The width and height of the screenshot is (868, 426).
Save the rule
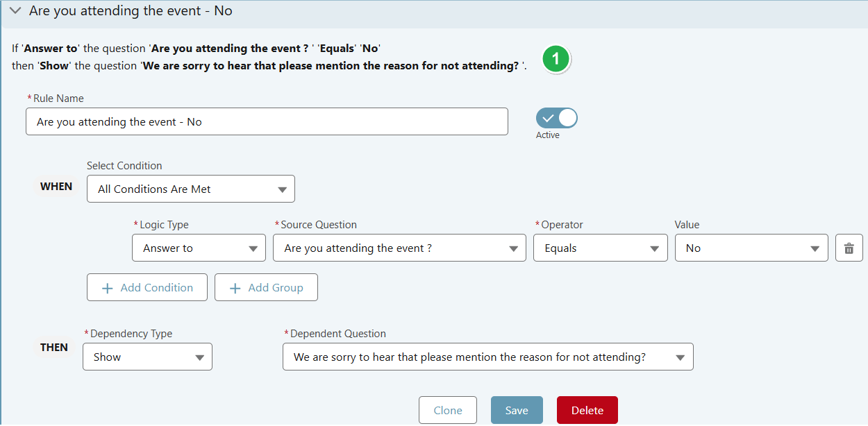click(517, 410)
